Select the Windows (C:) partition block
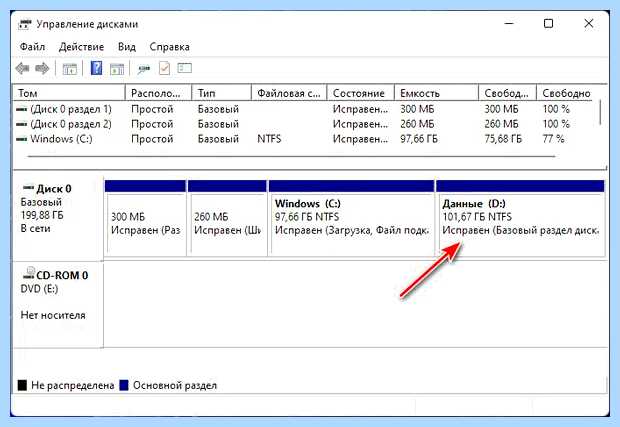620x427 pixels. (x=352, y=218)
